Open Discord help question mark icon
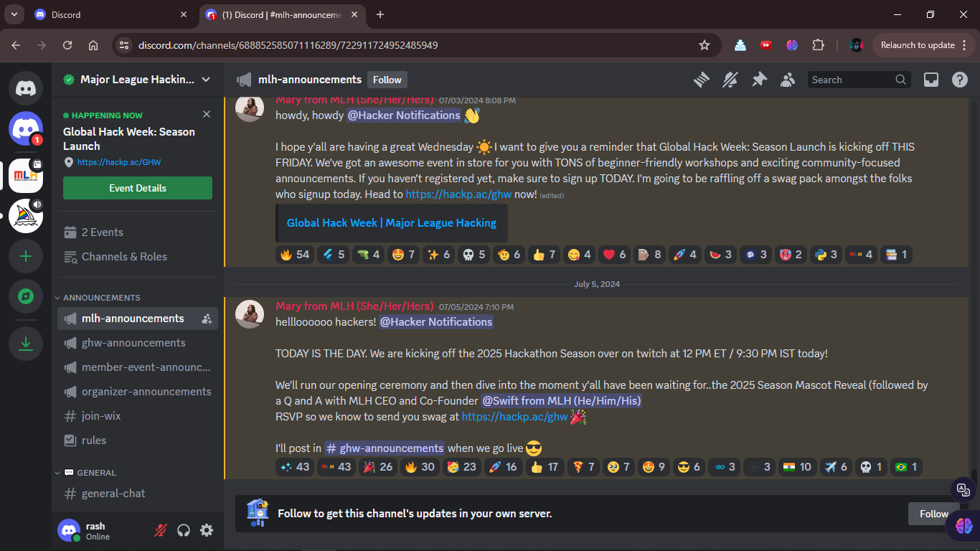Image resolution: width=980 pixels, height=551 pixels. click(960, 80)
